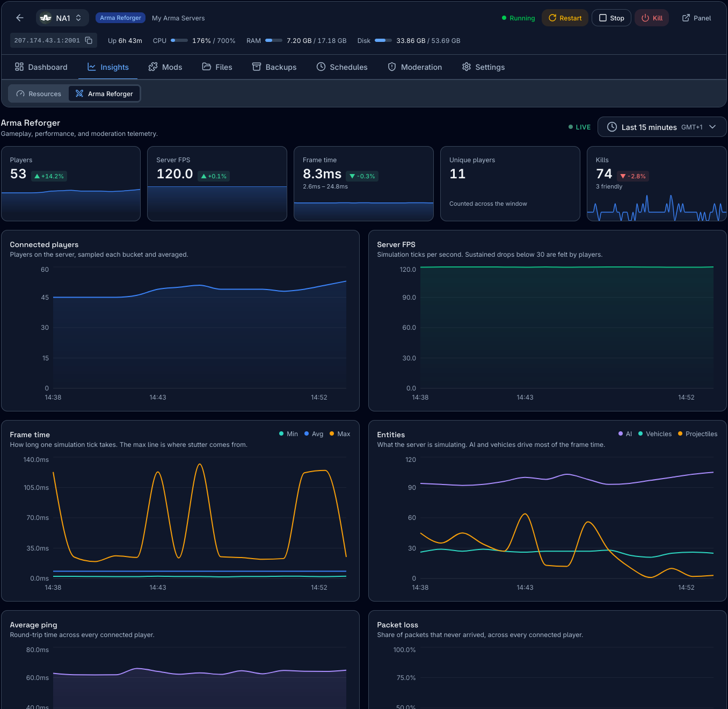The image size is (728, 709).
Task: Click the Settings gear icon
Action: (x=467, y=67)
